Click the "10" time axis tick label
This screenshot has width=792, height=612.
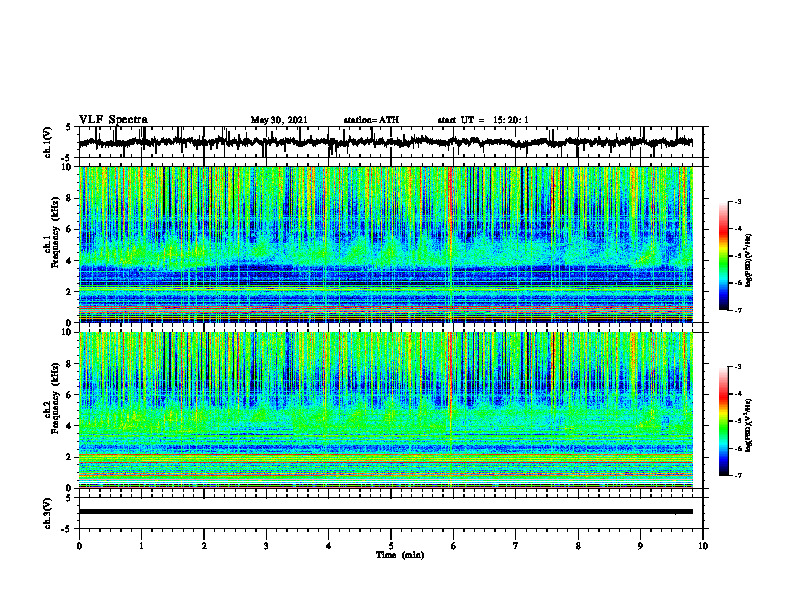tap(703, 546)
